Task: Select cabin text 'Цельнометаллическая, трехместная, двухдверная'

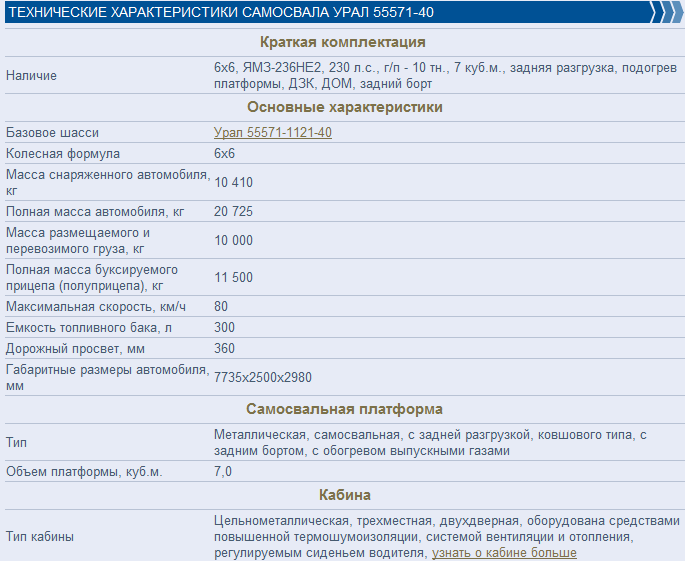Action: click(x=366, y=521)
